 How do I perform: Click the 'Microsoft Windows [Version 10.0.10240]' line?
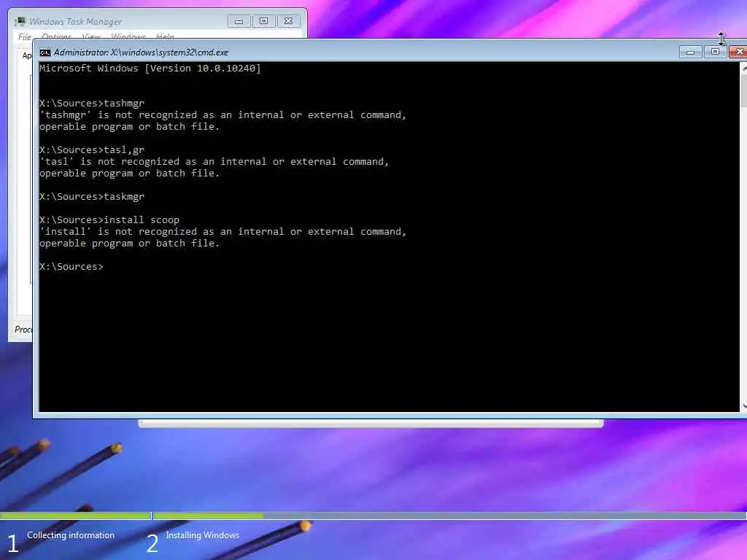coord(150,68)
